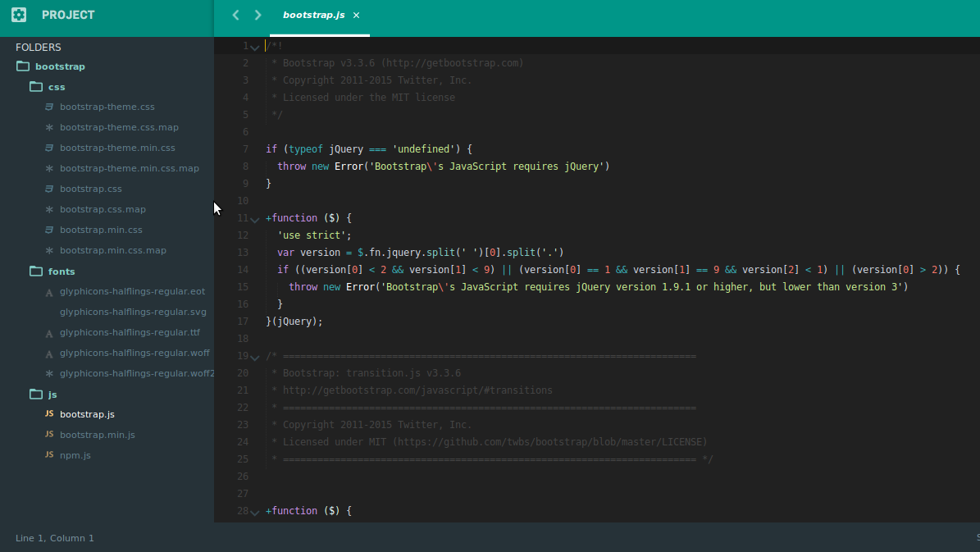
Task: Open bootstrap.min.js in the sidebar
Action: [97, 435]
